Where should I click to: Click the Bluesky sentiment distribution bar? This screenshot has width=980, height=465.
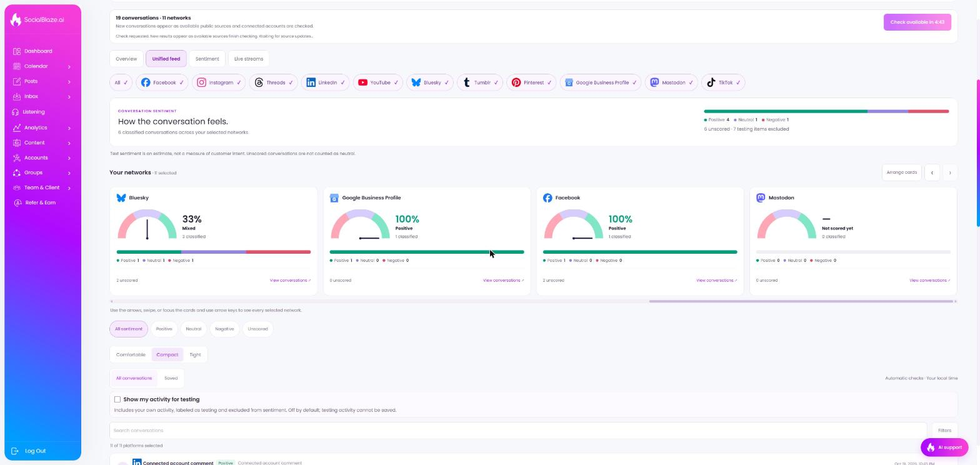point(214,252)
